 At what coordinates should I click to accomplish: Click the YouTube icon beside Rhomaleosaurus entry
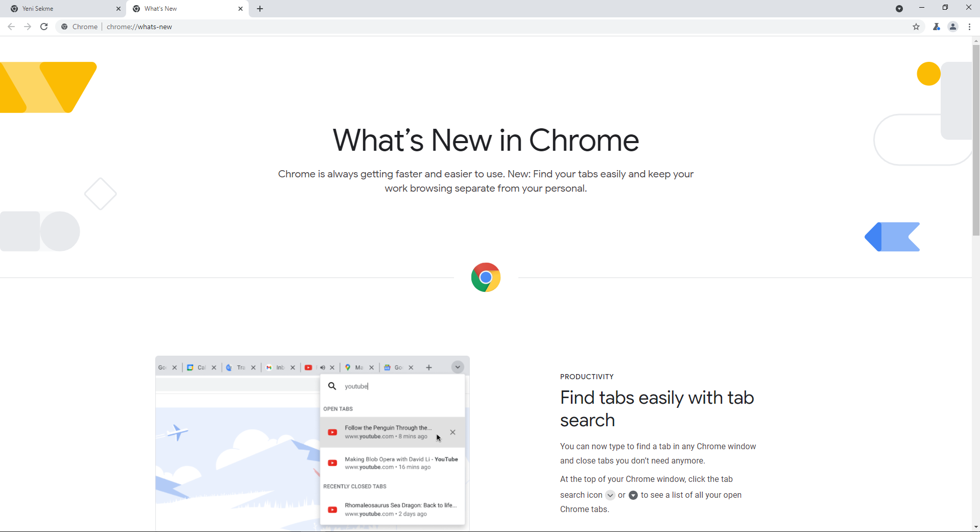[332, 510]
